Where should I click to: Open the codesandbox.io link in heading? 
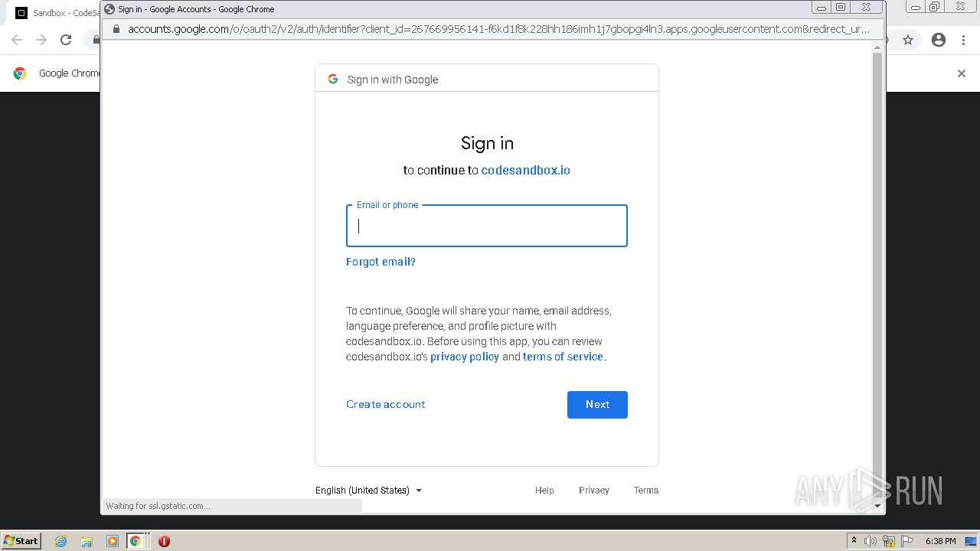(x=525, y=170)
